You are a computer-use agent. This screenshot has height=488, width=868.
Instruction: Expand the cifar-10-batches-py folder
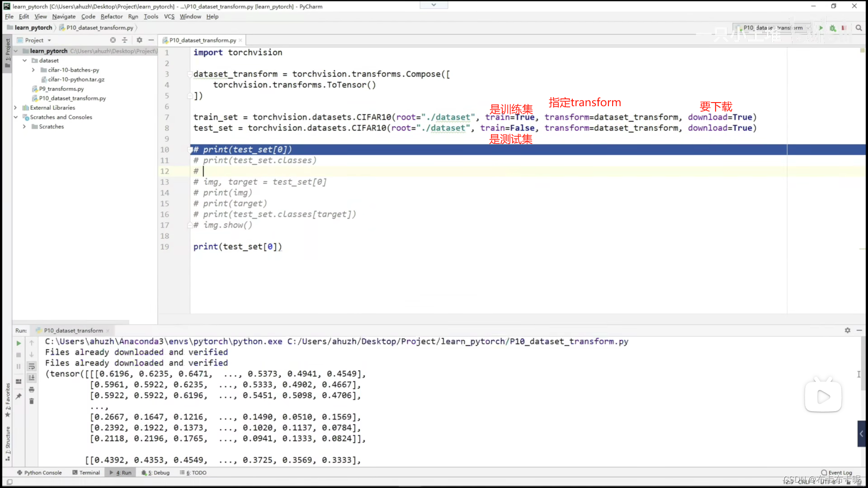click(33, 70)
